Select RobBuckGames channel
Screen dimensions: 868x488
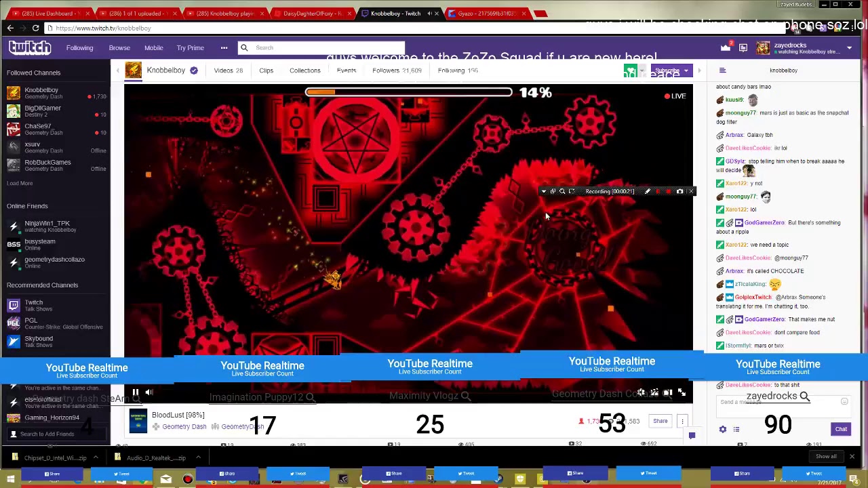click(56, 165)
